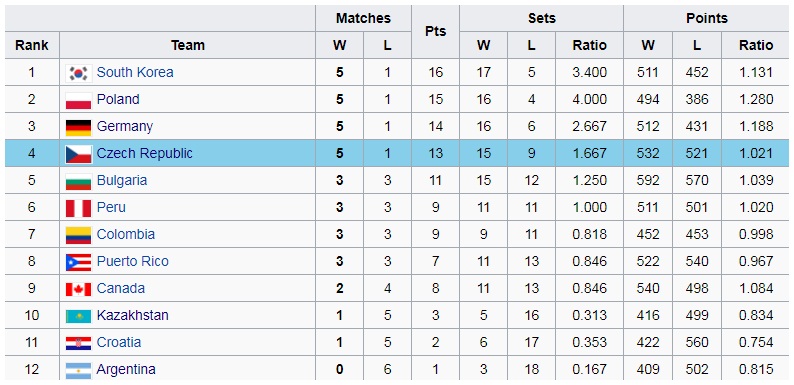Click the Peru flag icon

[78, 208]
